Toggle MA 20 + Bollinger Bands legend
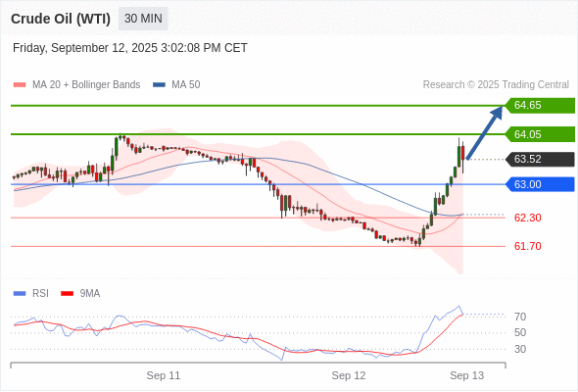This screenshot has width=578, height=392. coord(76,85)
